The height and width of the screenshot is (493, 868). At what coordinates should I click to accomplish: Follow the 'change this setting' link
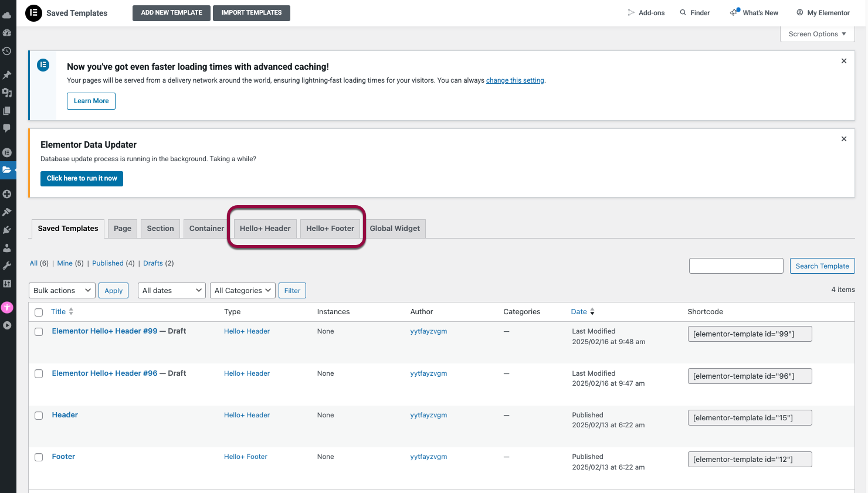click(x=515, y=80)
